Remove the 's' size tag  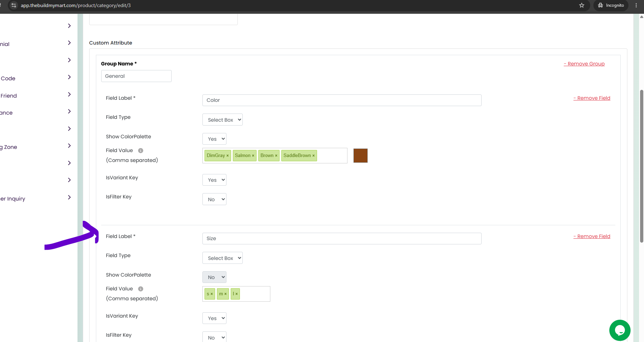pyautogui.click(x=212, y=294)
